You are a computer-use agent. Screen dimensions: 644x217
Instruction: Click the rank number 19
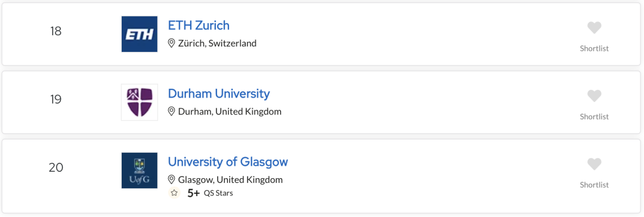tap(56, 100)
